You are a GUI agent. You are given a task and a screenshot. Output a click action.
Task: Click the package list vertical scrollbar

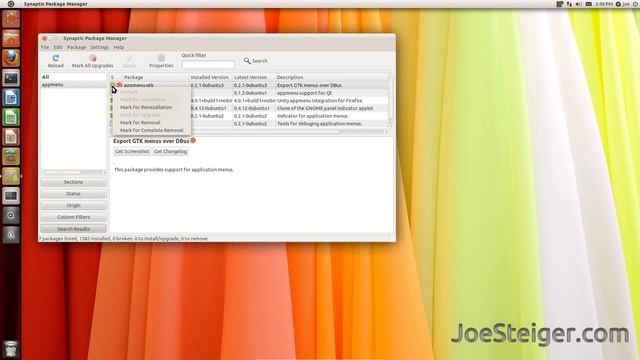coord(391,101)
